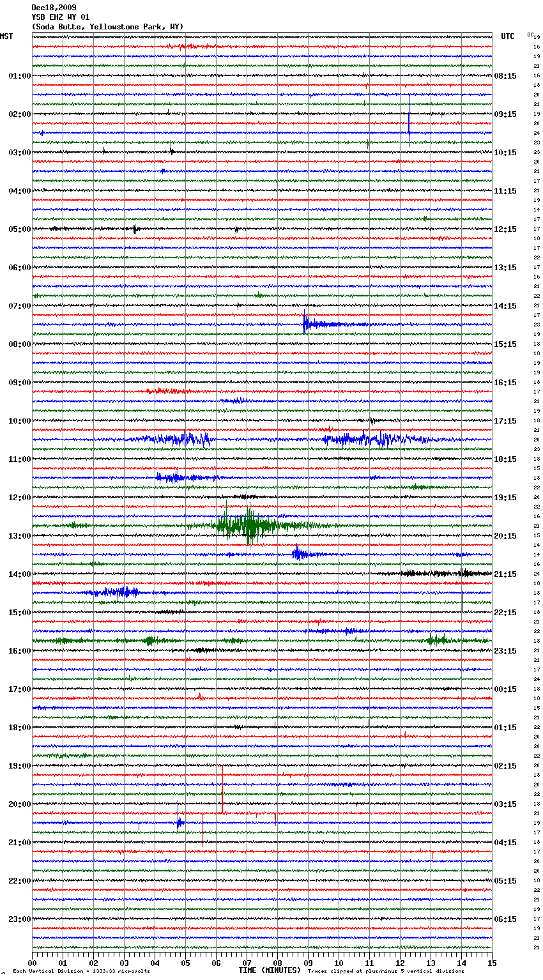The width and height of the screenshot is (543, 980).
Task: Click the bottom axis minute tick "09"
Action: click(x=308, y=963)
